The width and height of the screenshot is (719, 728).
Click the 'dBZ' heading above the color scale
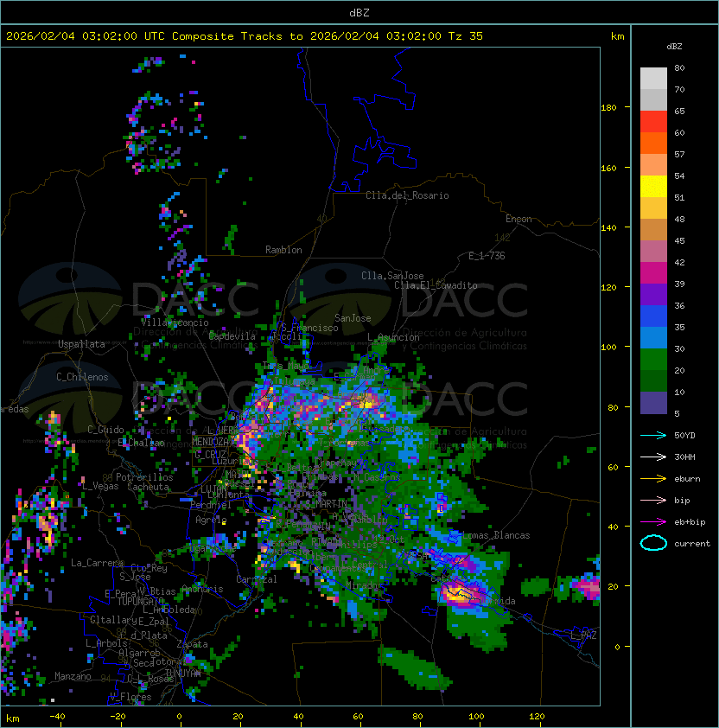pos(674,47)
